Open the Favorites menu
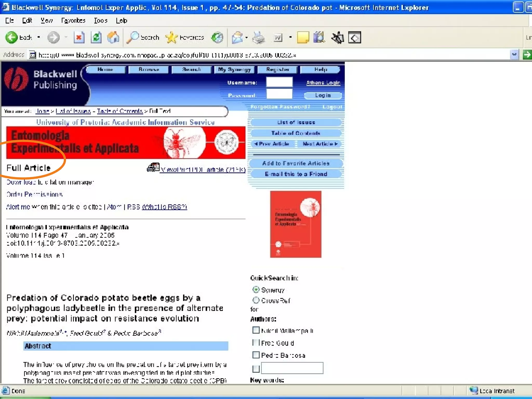The image size is (532, 399). 73,21
